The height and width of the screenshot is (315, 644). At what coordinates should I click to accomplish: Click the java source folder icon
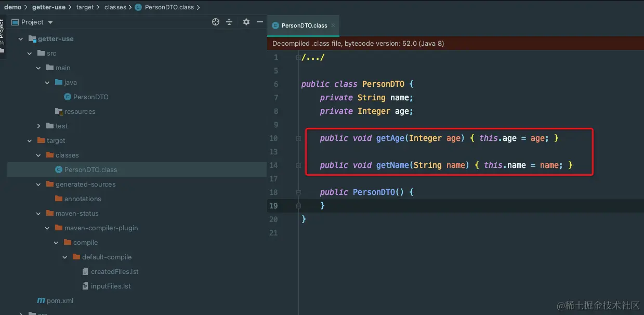[x=59, y=83]
